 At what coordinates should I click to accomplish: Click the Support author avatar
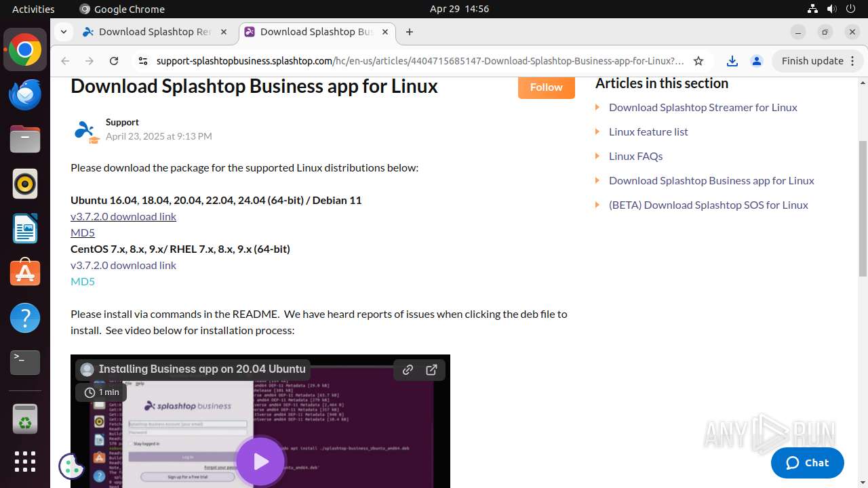85,131
